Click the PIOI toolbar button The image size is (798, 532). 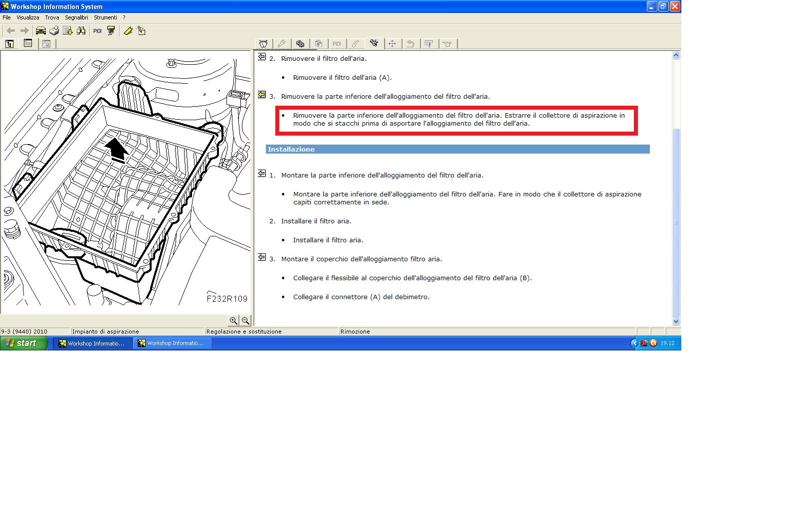(x=97, y=31)
